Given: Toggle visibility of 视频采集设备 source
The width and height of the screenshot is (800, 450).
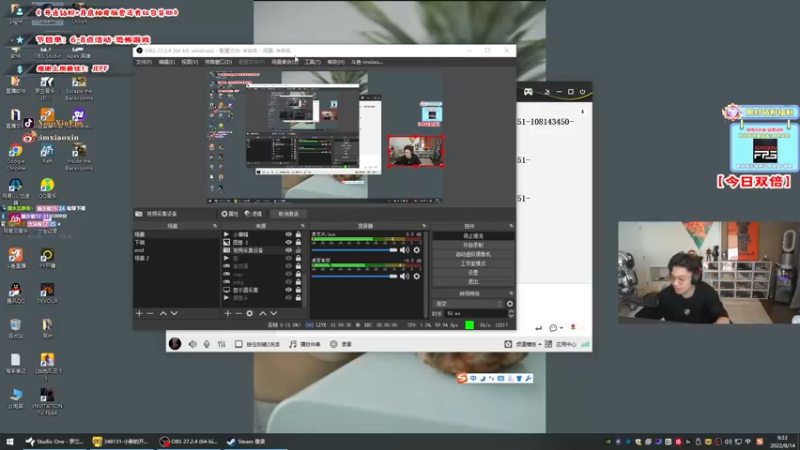Looking at the screenshot, I should [288, 251].
